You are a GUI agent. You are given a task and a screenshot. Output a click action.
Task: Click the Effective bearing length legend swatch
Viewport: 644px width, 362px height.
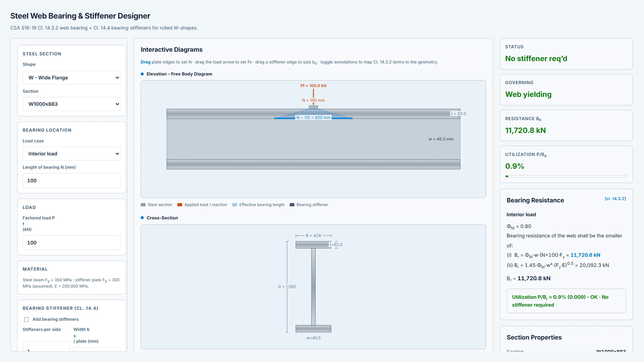(x=235, y=205)
